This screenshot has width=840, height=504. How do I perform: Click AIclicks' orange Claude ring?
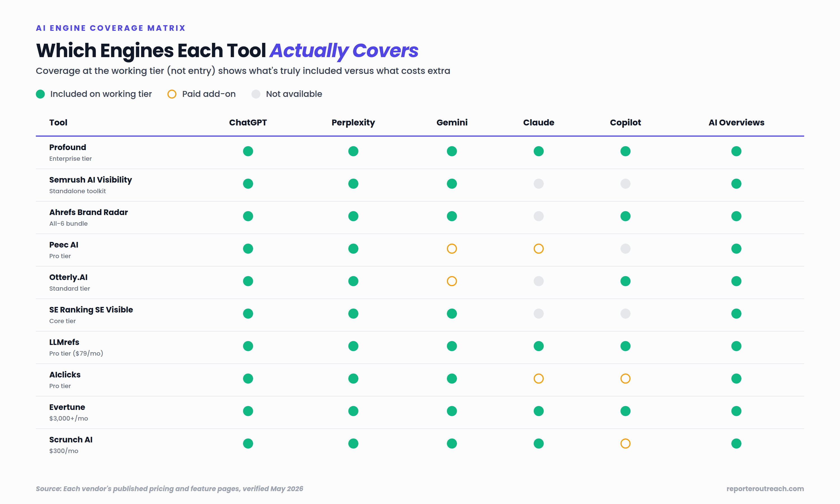pyautogui.click(x=538, y=379)
